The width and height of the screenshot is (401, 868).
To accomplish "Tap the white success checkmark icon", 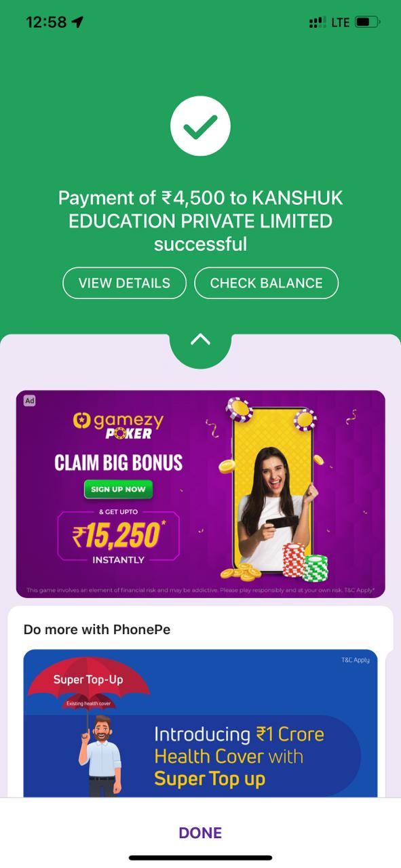I will point(200,126).
